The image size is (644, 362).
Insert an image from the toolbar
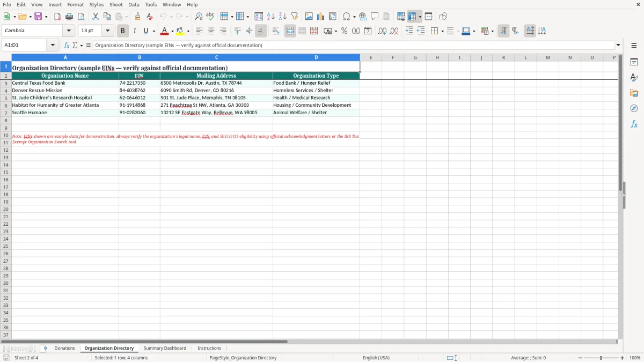[x=309, y=17]
